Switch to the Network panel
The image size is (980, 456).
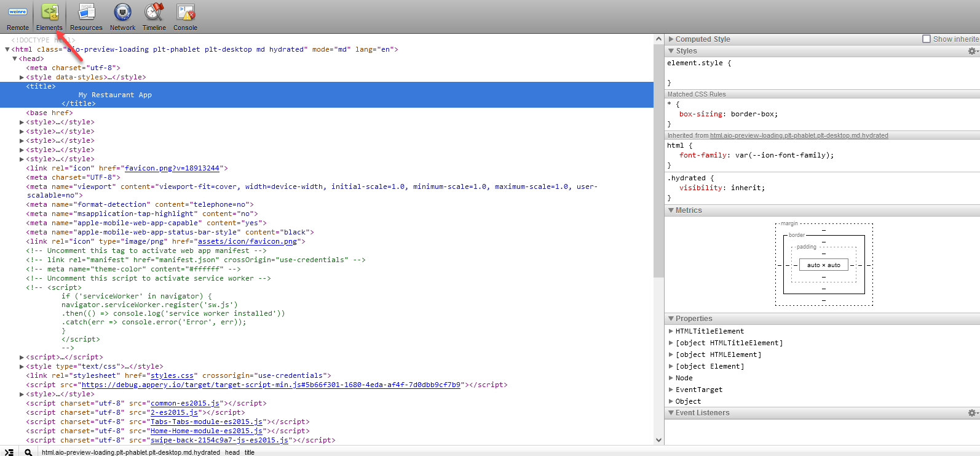122,17
